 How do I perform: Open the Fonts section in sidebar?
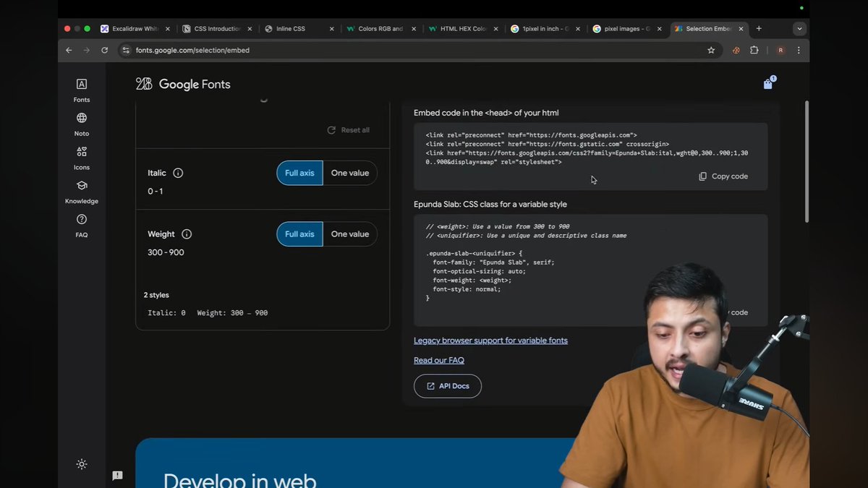(82, 90)
